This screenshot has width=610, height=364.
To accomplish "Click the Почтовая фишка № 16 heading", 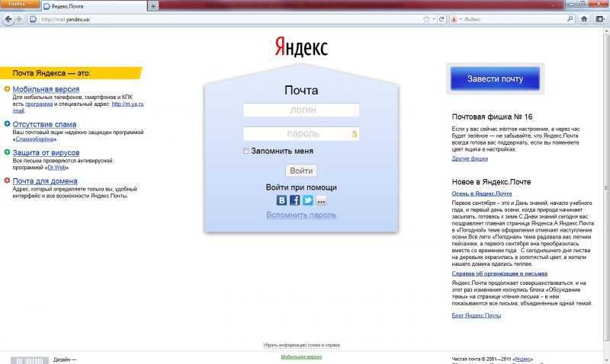I will (x=492, y=117).
